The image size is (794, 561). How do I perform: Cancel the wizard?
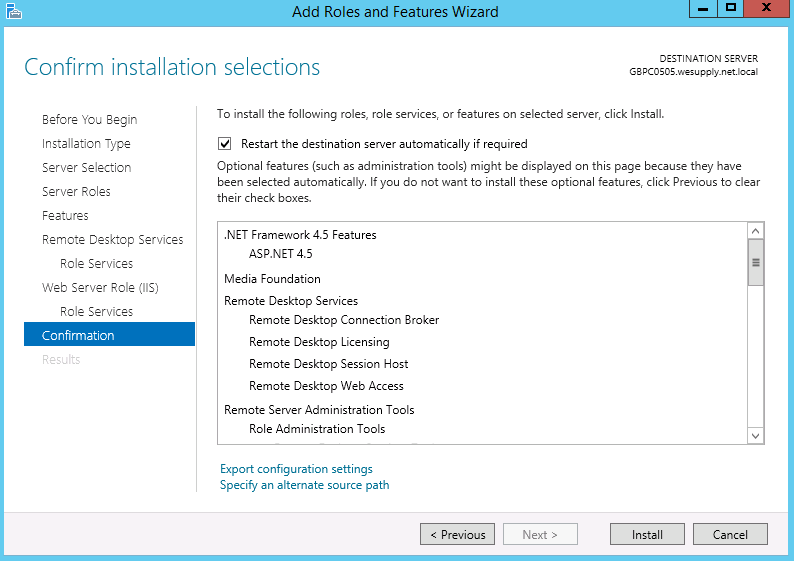[730, 534]
